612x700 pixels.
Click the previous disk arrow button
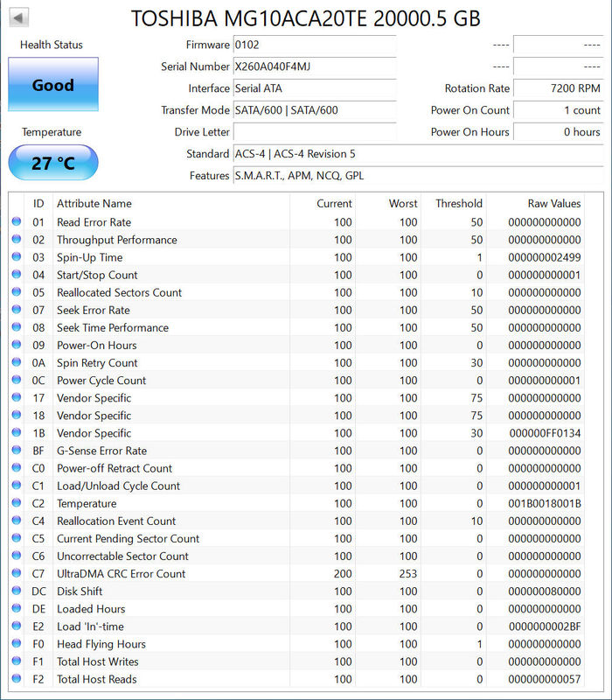(19, 17)
